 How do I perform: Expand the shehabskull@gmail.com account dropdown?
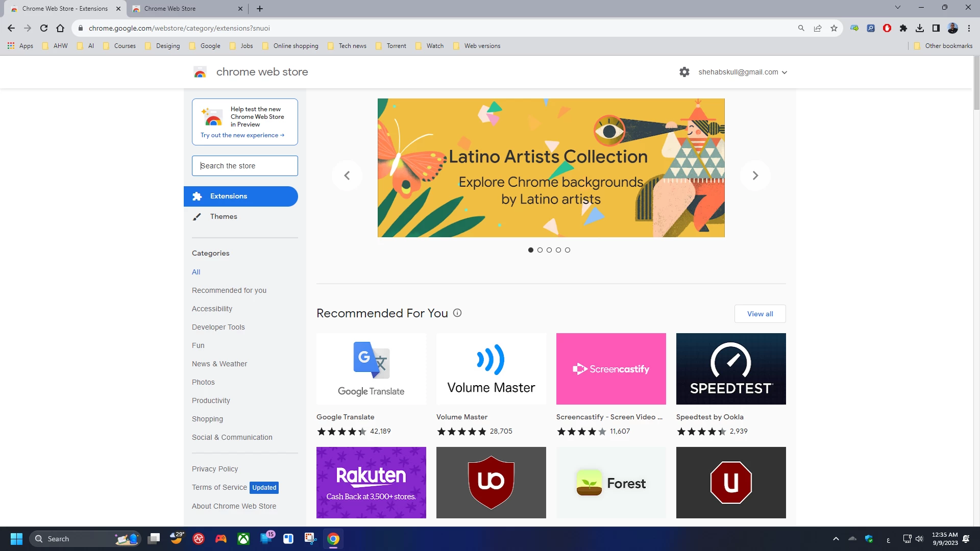[743, 72]
